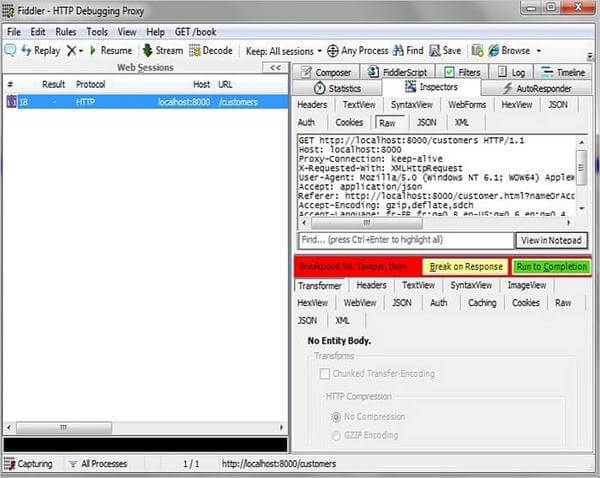
Task: Click Any Process target icon
Action: [333, 50]
